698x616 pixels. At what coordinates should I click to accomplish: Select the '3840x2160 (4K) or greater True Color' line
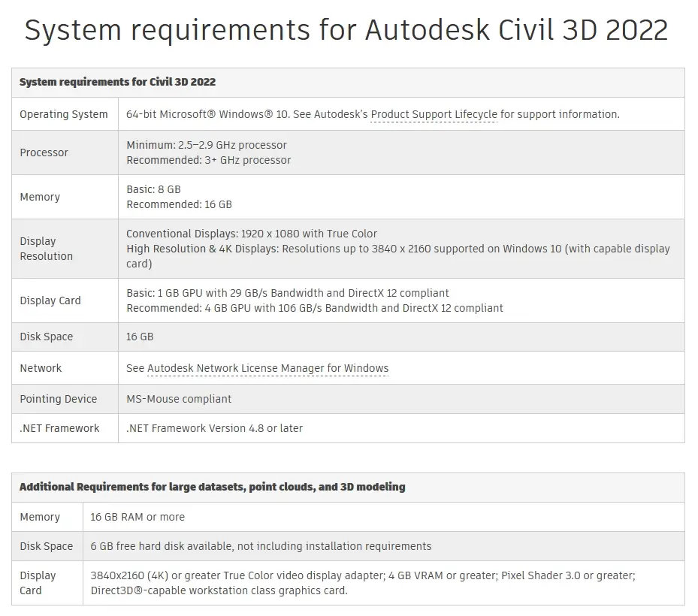363,575
